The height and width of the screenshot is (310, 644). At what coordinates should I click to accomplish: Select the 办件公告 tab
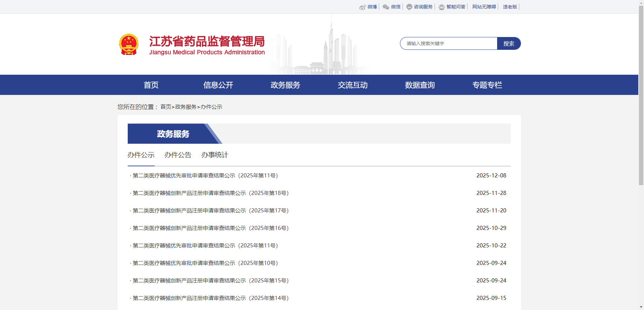(178, 155)
